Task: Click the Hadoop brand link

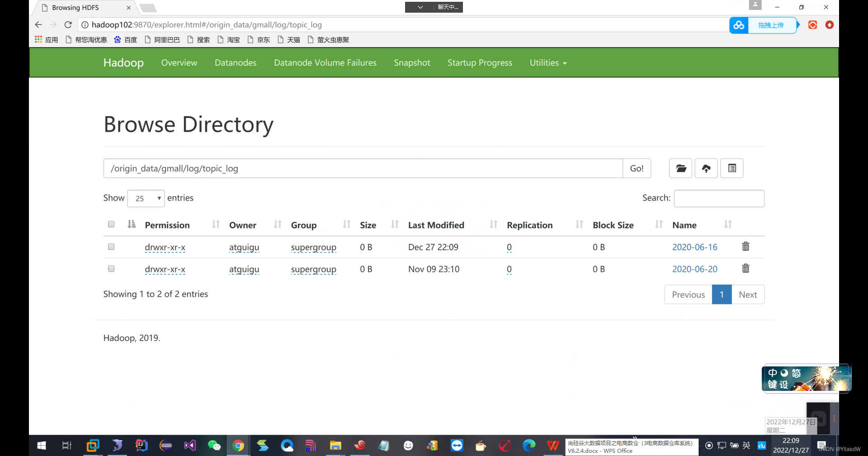Action: 123,63
